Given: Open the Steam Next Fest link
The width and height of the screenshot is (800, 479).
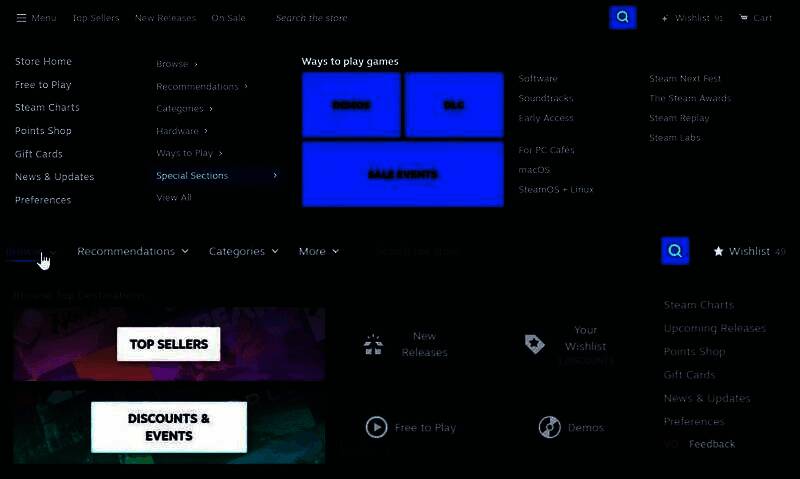Looking at the screenshot, I should [x=684, y=79].
